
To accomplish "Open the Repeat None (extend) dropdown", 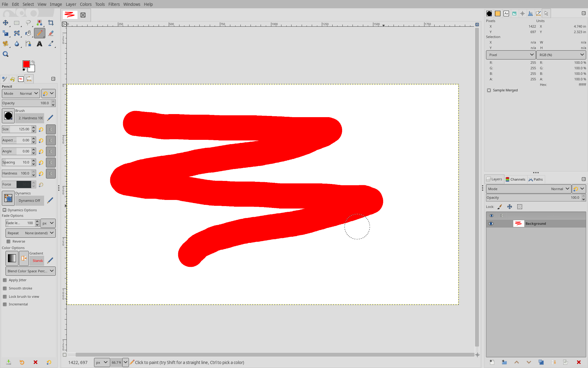I will pos(30,233).
